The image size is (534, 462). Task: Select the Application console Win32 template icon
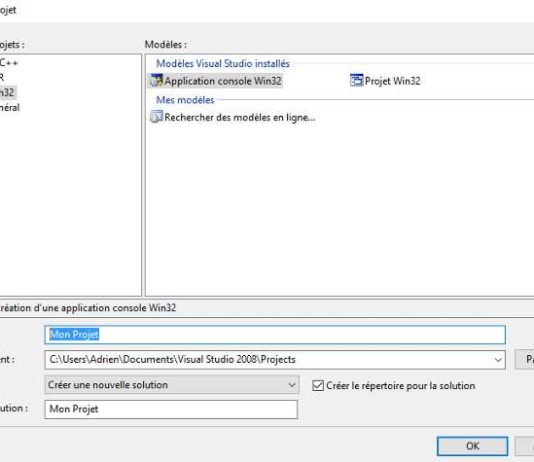157,81
